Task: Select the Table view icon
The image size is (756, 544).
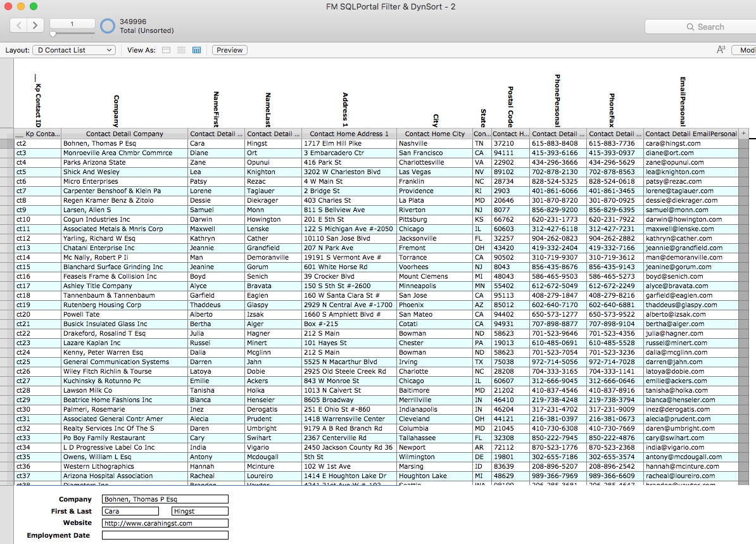Action: [x=196, y=50]
